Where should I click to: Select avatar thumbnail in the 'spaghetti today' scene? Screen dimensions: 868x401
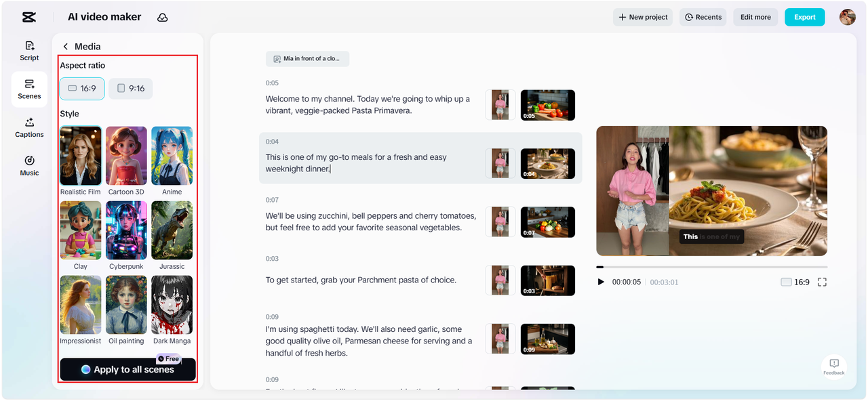pos(500,339)
